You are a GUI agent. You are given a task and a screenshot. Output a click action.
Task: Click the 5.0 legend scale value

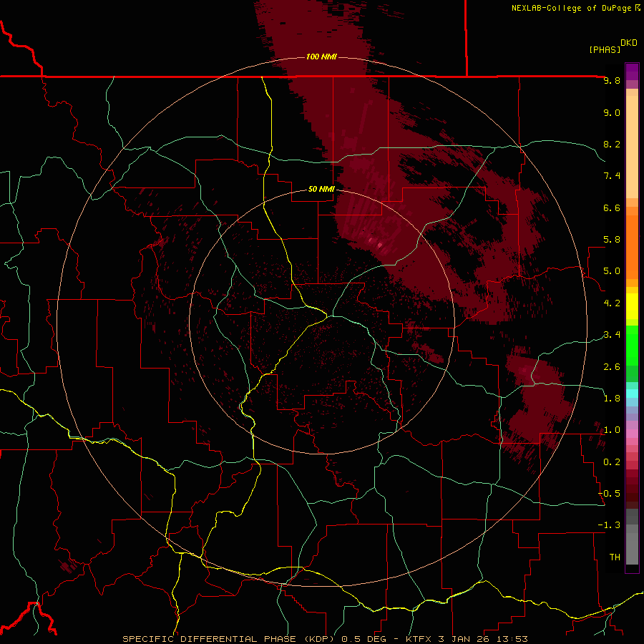click(x=612, y=271)
